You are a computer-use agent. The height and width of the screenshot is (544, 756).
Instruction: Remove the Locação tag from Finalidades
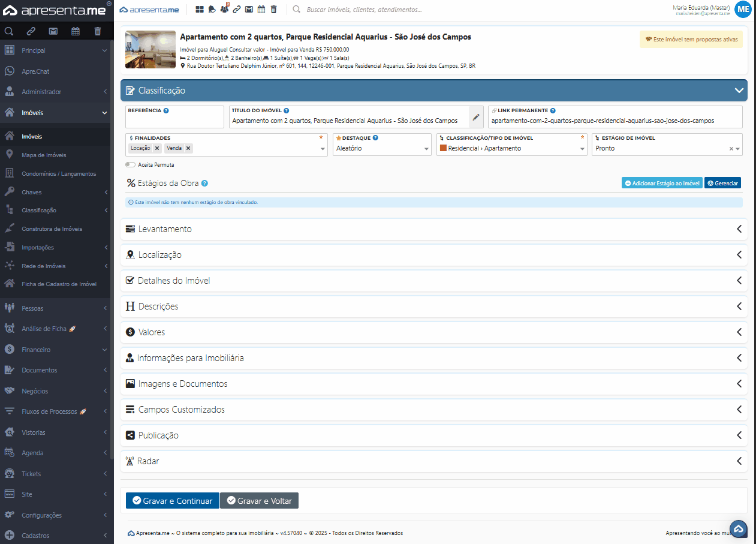pos(157,148)
